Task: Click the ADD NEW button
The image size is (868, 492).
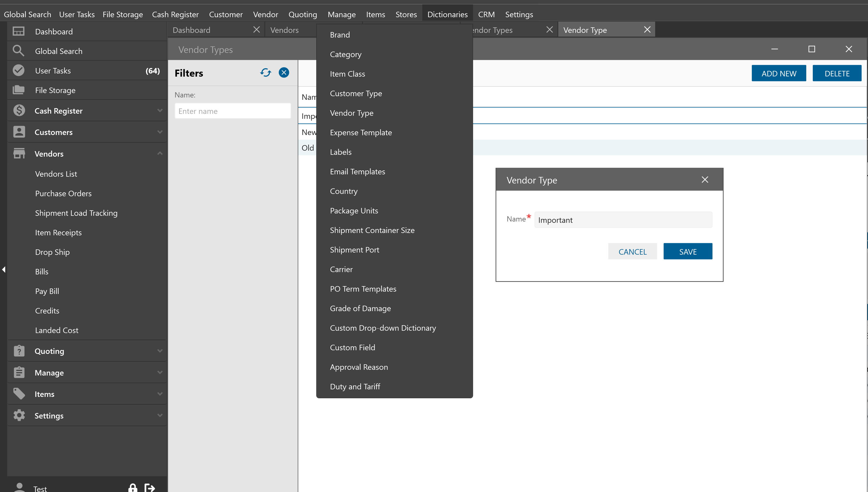Action: pyautogui.click(x=778, y=73)
